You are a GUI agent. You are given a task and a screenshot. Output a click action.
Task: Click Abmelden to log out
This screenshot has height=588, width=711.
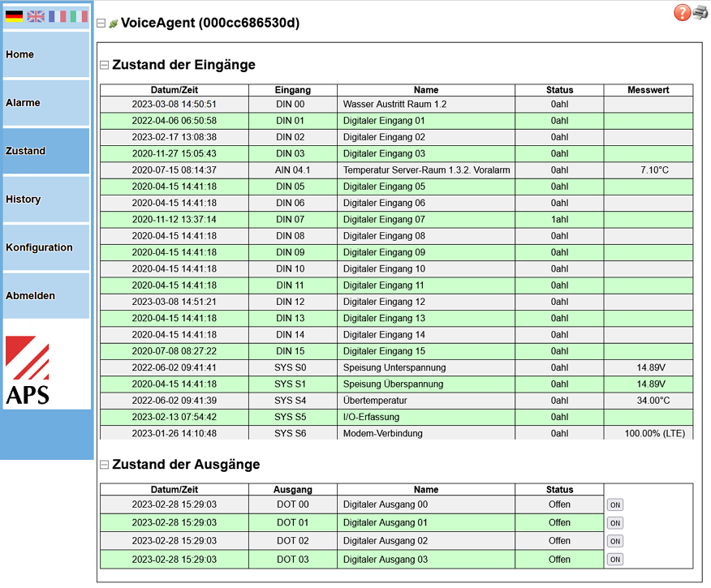pos(46,296)
